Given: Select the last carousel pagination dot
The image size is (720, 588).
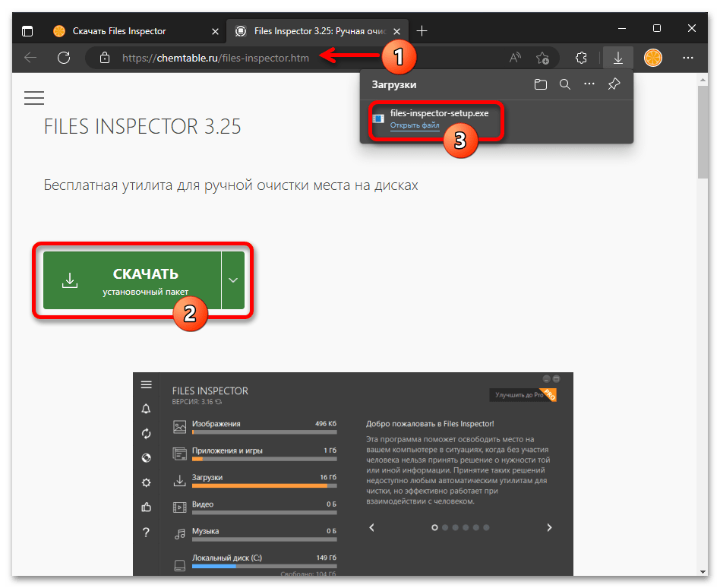Looking at the screenshot, I should (486, 527).
